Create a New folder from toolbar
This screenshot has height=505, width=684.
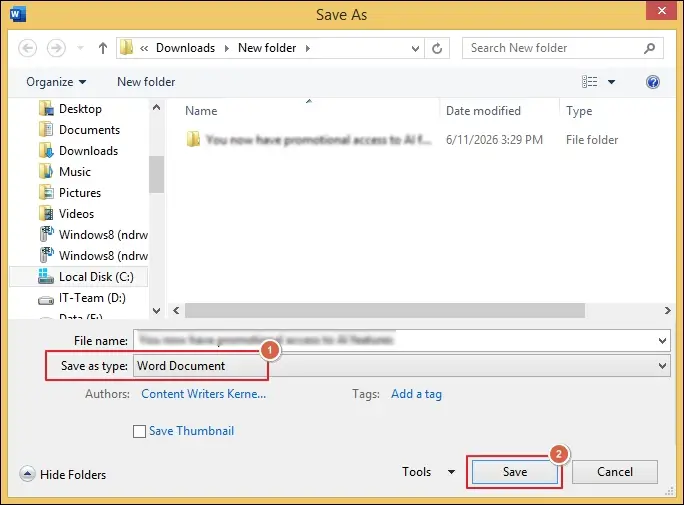pos(146,82)
